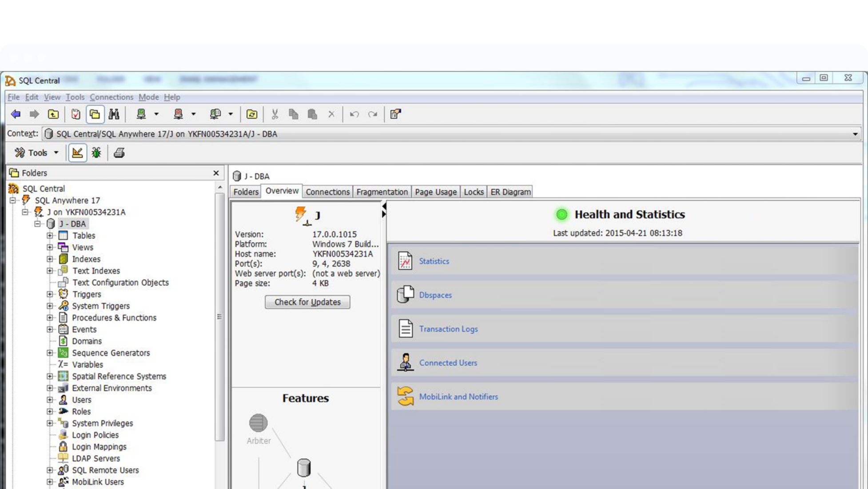Open the Transaction Logs link
868x489 pixels.
click(448, 329)
